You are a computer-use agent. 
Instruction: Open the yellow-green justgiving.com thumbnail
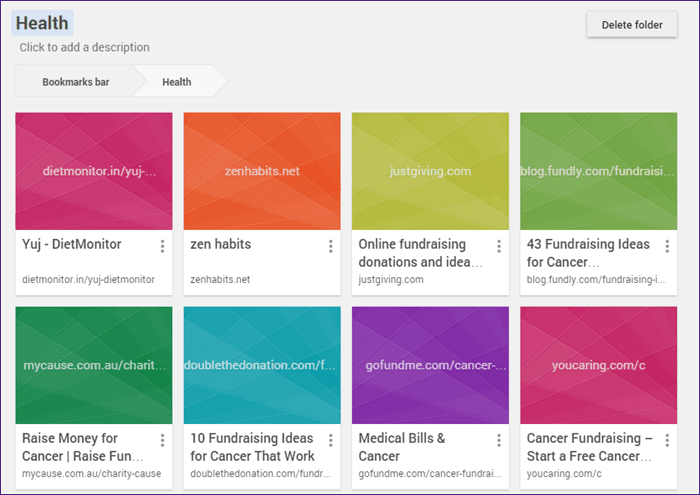(x=430, y=171)
